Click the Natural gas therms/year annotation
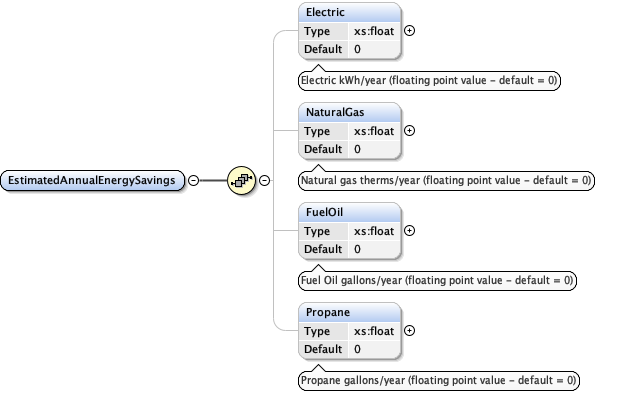The image size is (618, 394). click(x=446, y=181)
